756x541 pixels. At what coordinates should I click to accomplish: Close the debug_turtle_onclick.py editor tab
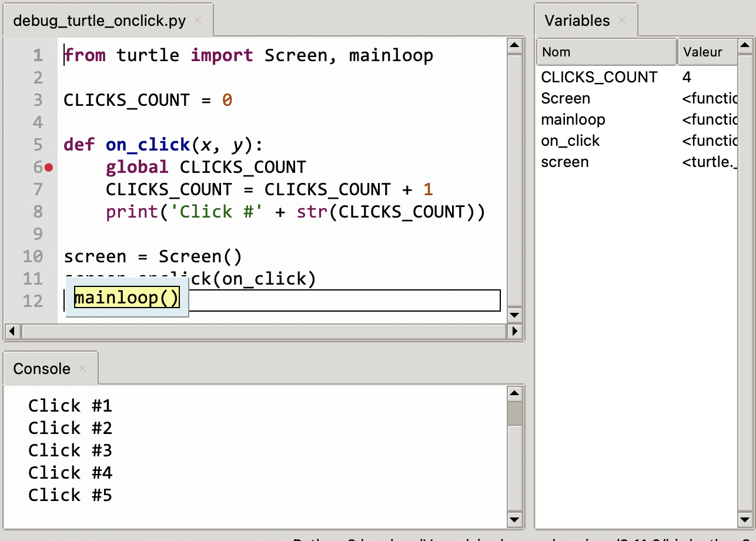(x=198, y=19)
